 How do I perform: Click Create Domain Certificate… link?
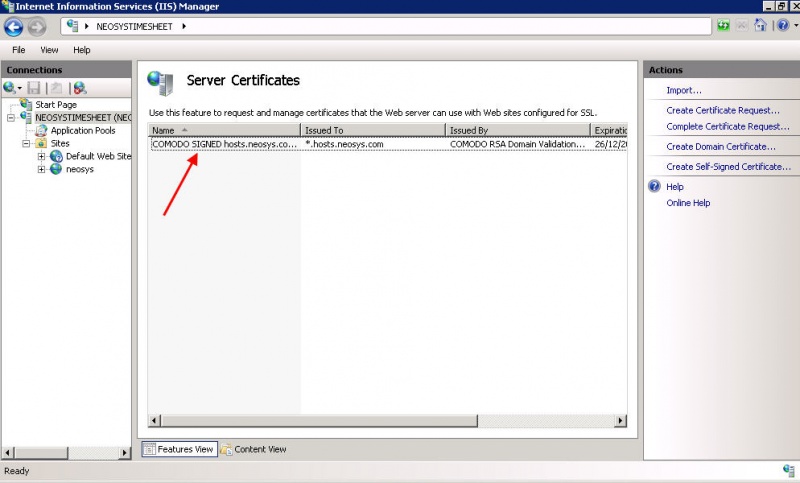click(x=721, y=147)
